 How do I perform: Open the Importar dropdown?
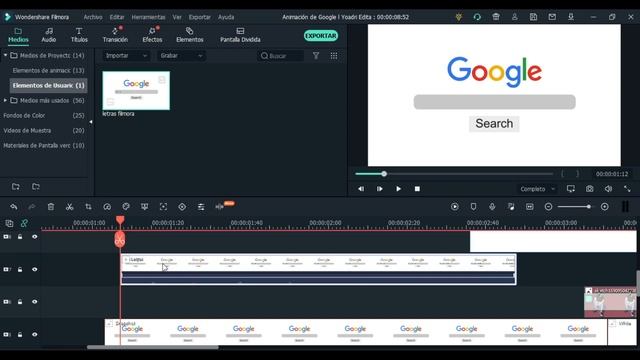point(126,56)
